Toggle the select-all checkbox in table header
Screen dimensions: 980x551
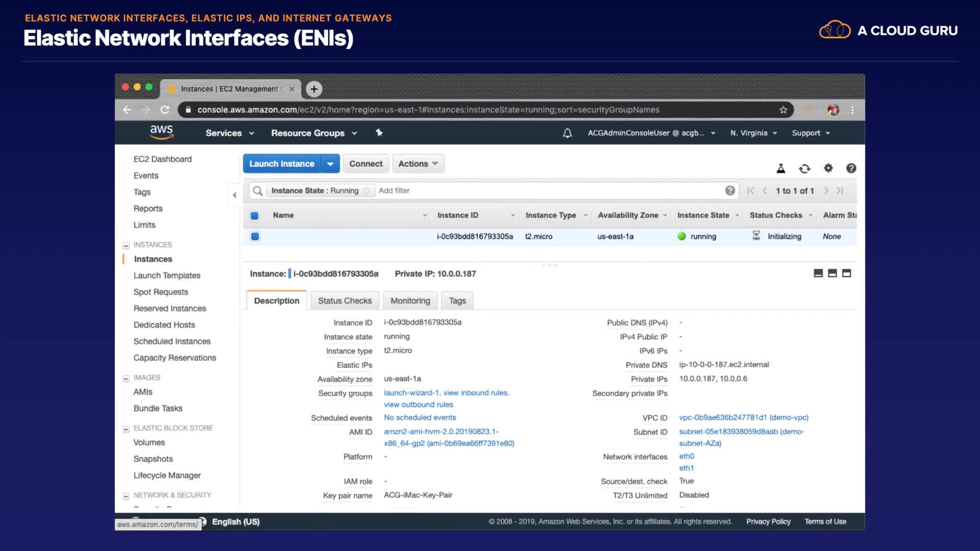coord(255,215)
